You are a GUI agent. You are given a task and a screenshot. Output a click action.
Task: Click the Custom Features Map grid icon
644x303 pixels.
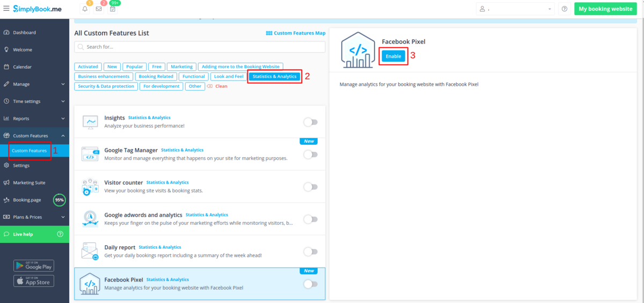(x=269, y=33)
